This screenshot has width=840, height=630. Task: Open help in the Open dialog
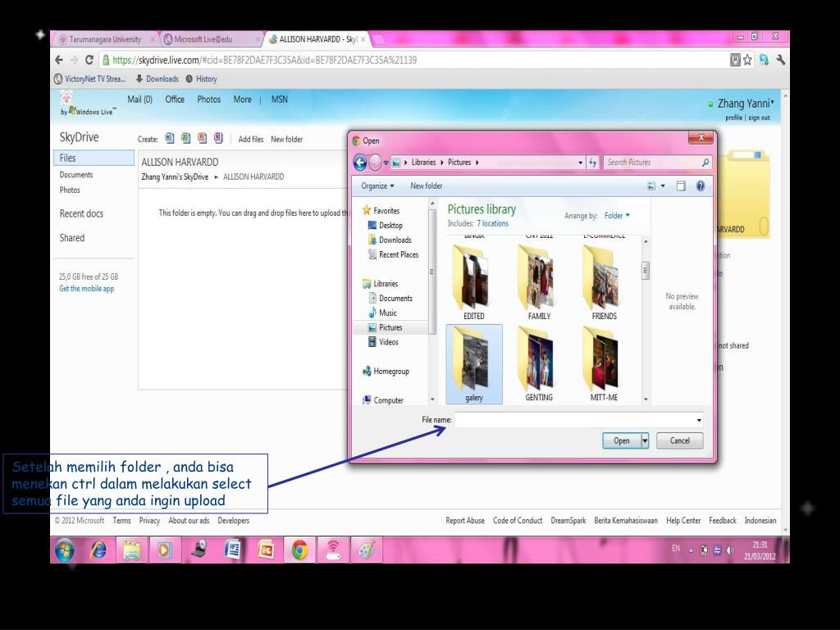coord(701,186)
